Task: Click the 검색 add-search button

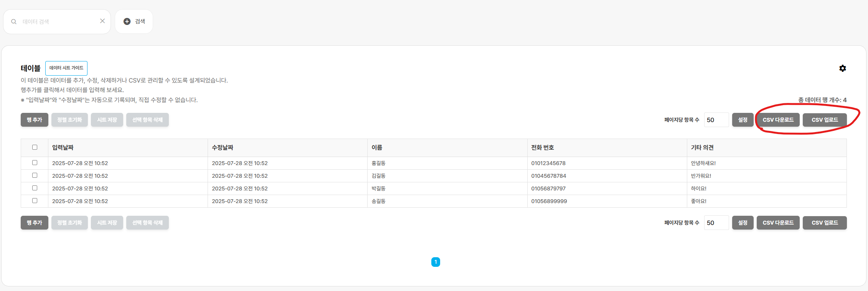Action: point(134,21)
